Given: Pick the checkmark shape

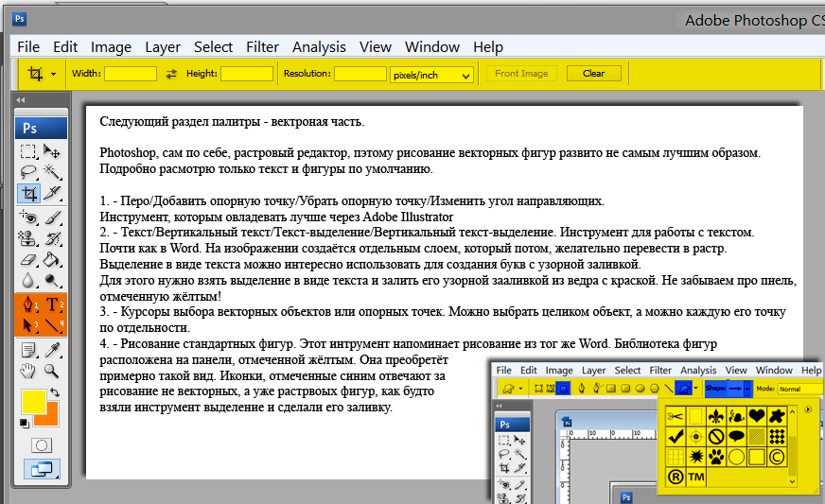Looking at the screenshot, I should [676, 436].
